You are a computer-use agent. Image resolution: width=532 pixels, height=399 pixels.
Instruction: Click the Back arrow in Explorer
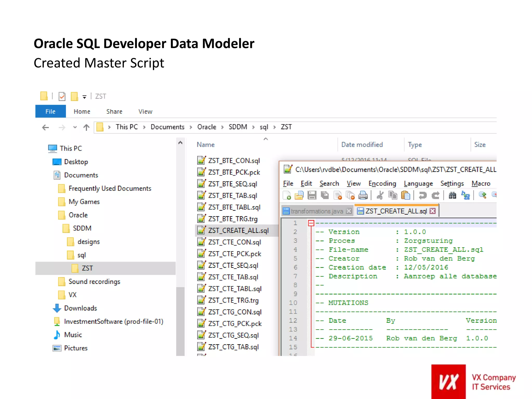coord(45,127)
